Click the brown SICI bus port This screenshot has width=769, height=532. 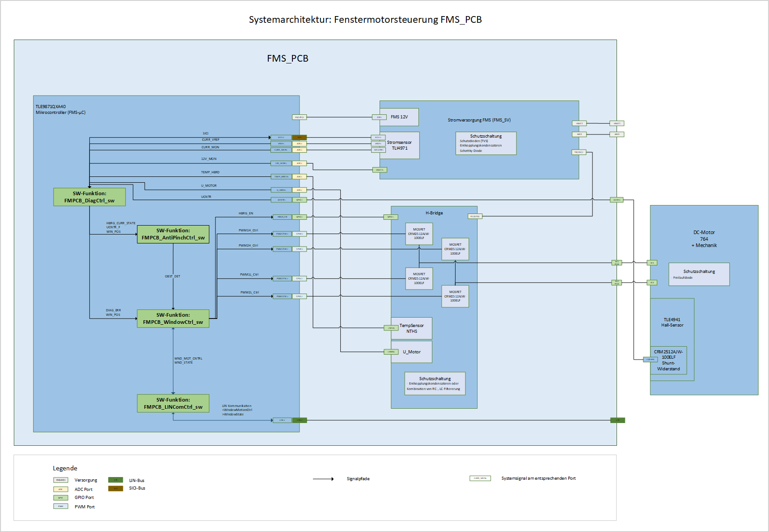299,137
